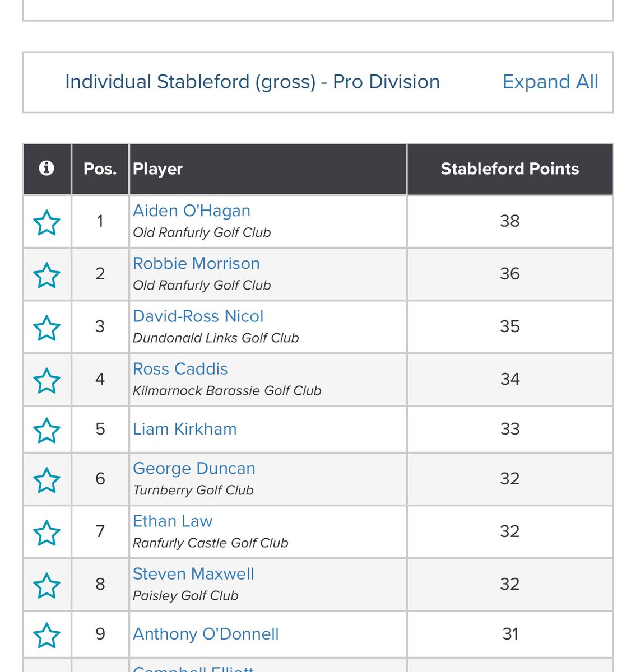
Task: Star George Duncan's row
Action: tap(47, 480)
